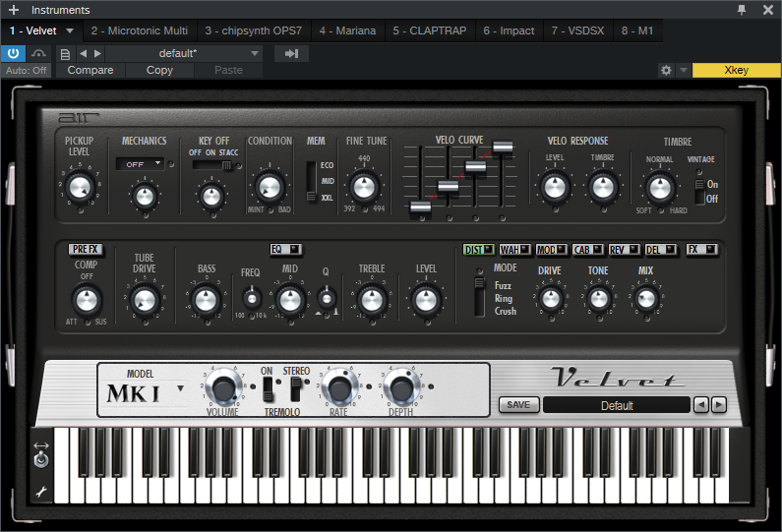Click the yellow Xkey control field
The height and width of the screenshot is (532, 782).
tap(736, 70)
